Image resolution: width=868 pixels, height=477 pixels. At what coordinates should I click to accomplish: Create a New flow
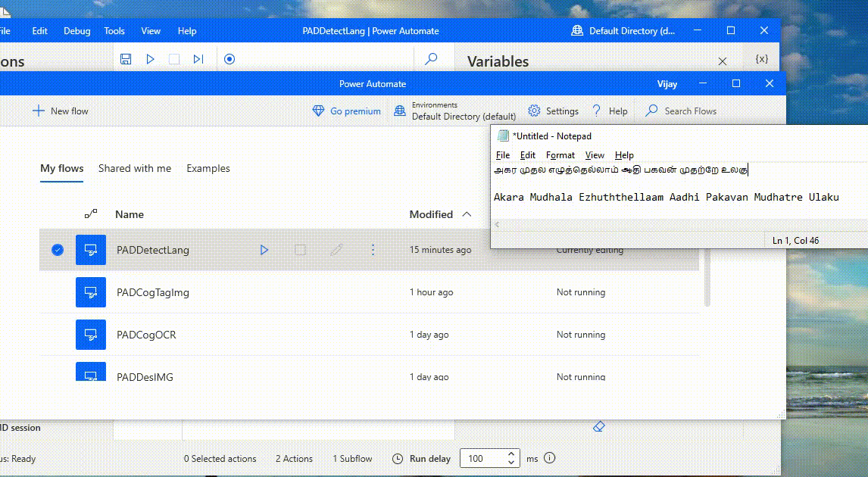point(61,111)
